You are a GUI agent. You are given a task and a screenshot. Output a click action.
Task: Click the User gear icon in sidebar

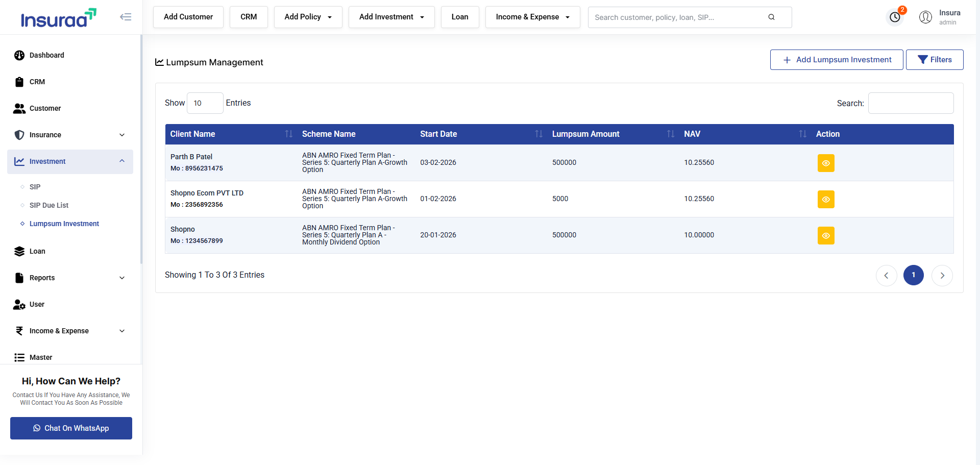(x=19, y=304)
